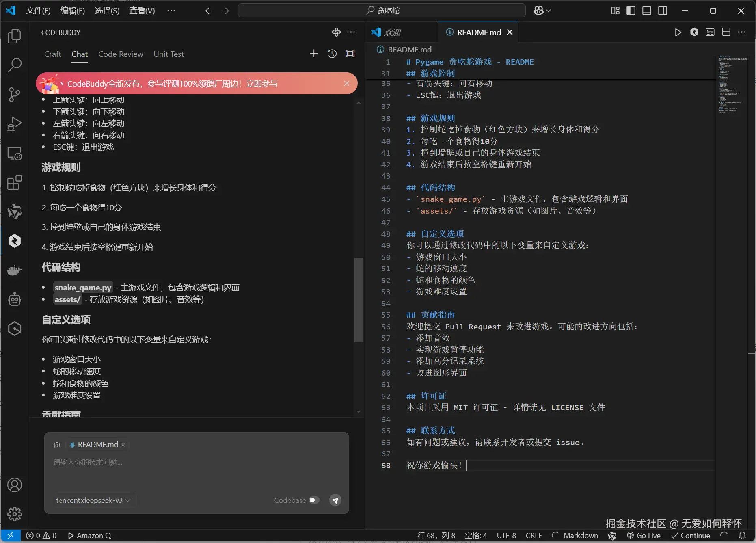Click the 立即参与 link in the banner
Screen dimensions: 756x543
(x=262, y=84)
